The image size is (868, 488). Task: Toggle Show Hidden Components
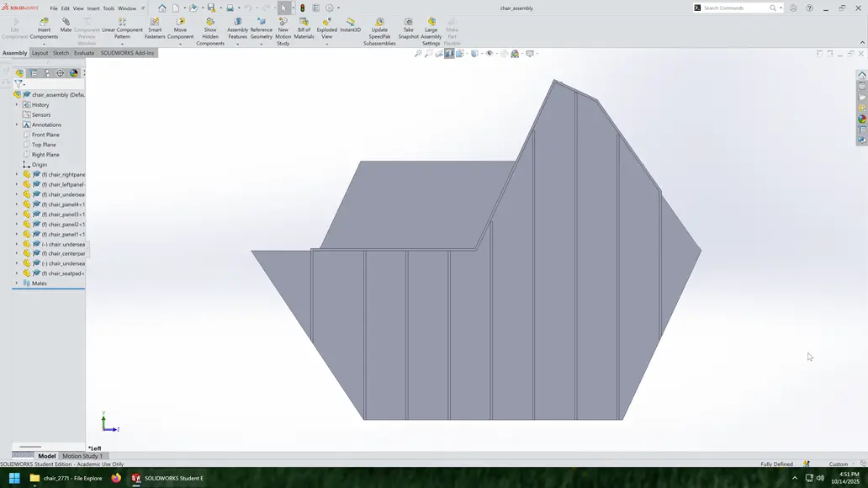[209, 26]
